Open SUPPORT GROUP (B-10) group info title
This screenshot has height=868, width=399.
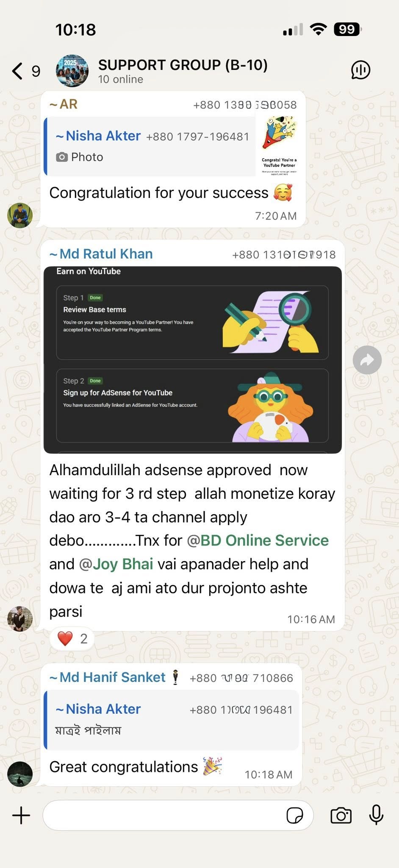point(183,65)
